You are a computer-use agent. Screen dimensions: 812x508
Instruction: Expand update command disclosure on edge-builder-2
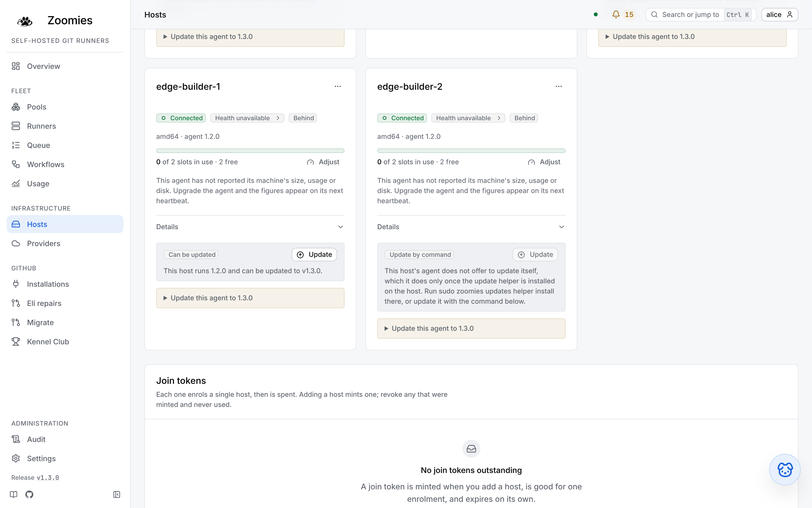[471, 328]
